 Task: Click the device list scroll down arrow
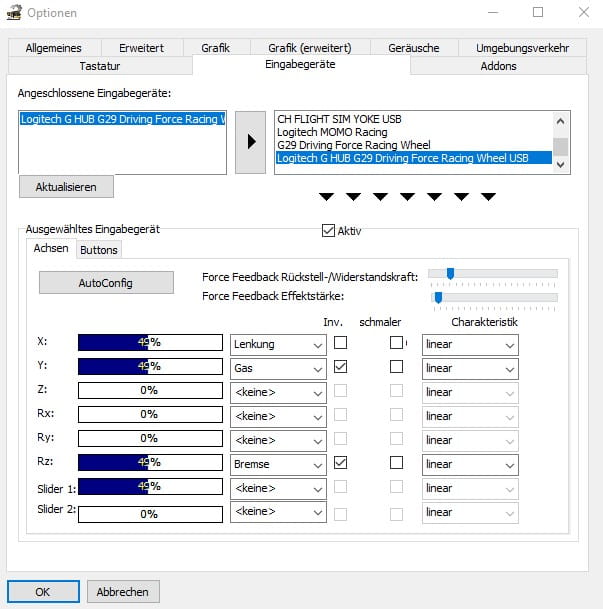pyautogui.click(x=560, y=165)
